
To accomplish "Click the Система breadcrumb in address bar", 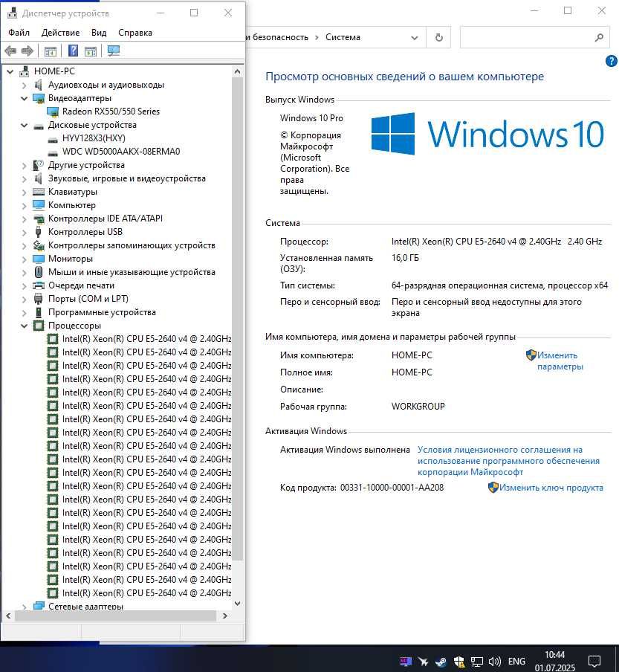I will pyautogui.click(x=343, y=37).
